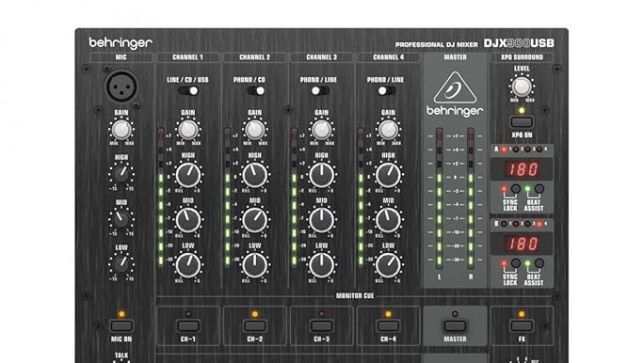Click the Channel 3 Gain knob
This screenshot has height=363, width=644.
[x=321, y=130]
